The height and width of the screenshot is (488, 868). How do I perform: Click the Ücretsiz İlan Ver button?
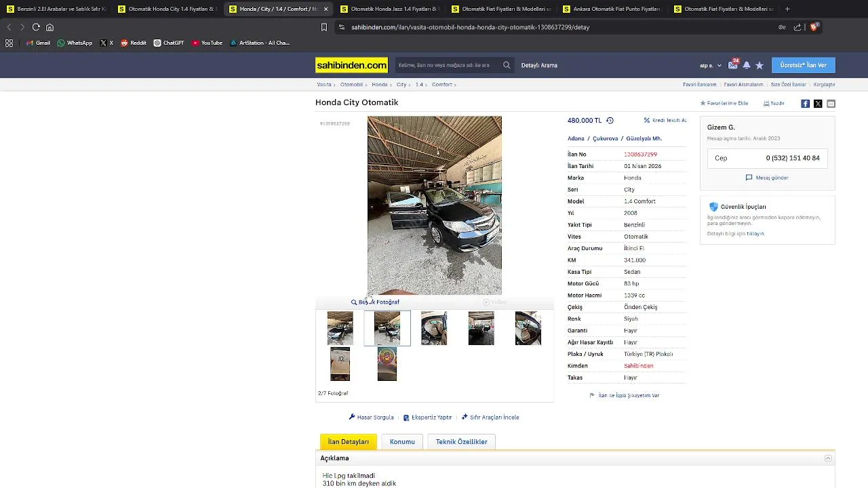pyautogui.click(x=803, y=65)
